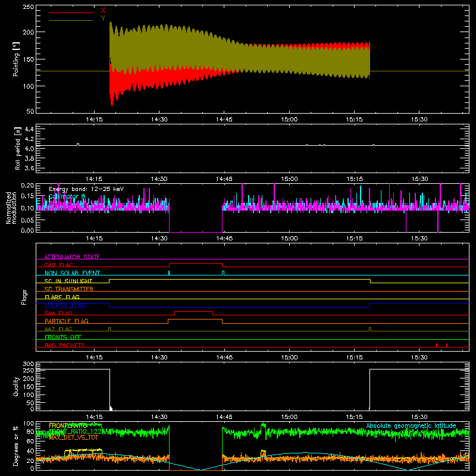476x476 pixels.
Task: Click the first red BAD_PACKETS tick mark
Action: 437,345
